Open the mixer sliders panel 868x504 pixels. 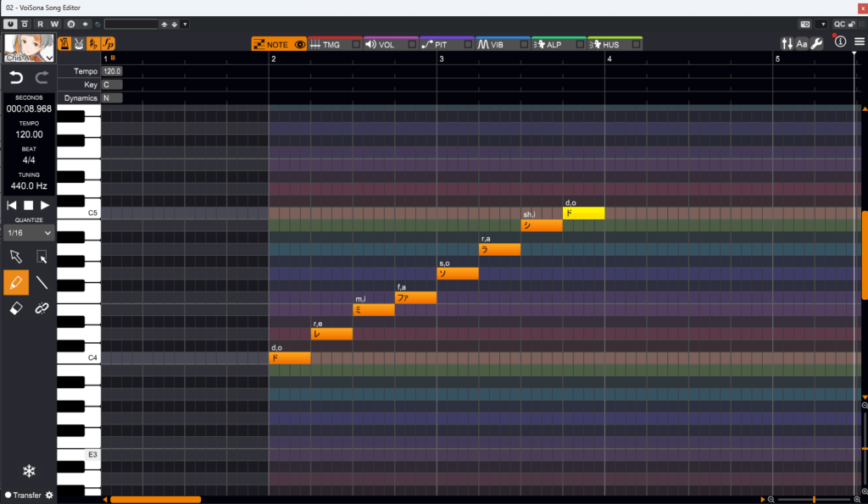click(787, 44)
